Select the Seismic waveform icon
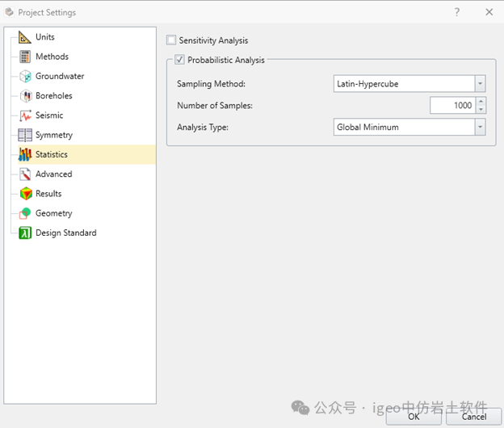504x428 pixels. (25, 115)
